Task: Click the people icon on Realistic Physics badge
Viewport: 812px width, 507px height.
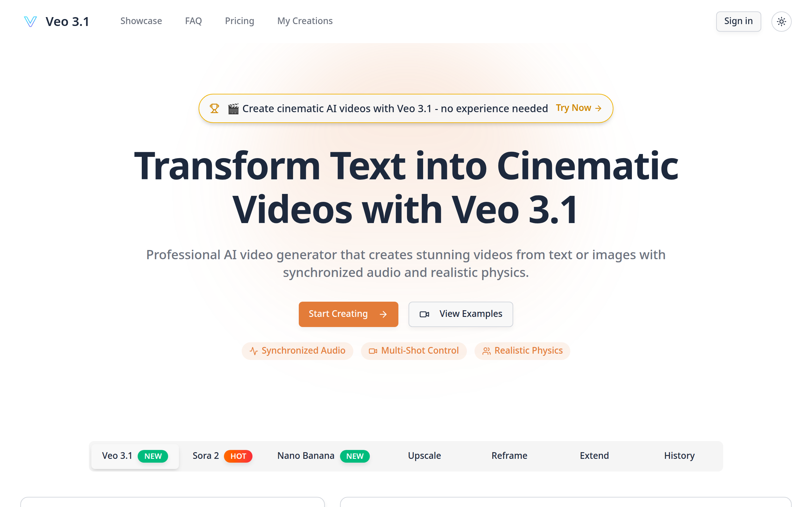Action: (486, 350)
